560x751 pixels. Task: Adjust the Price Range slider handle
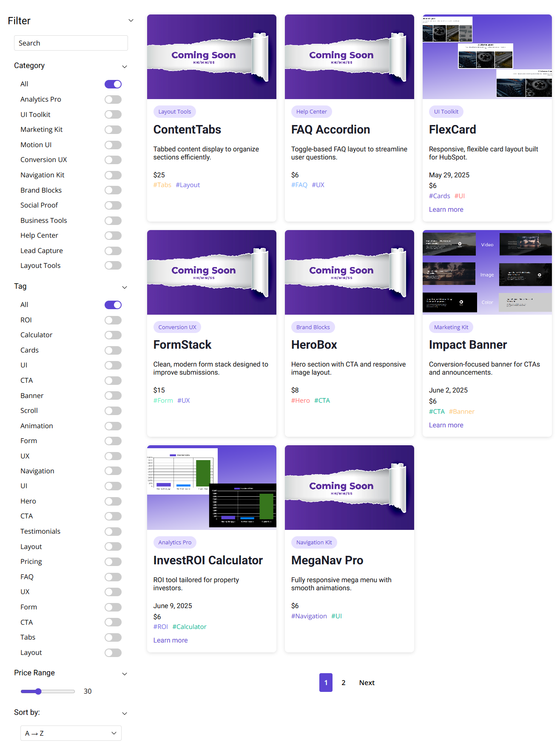(38, 691)
